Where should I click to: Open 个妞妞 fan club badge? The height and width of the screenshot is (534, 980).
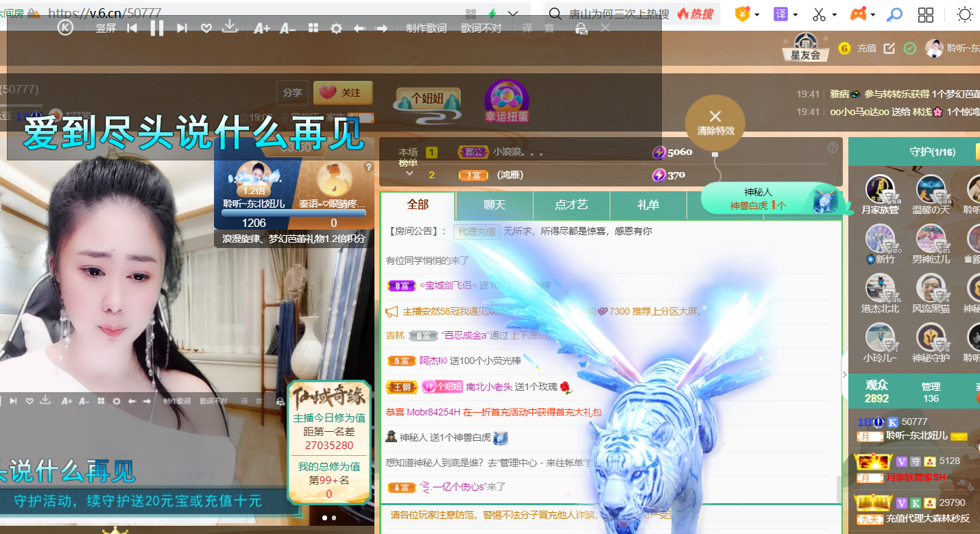427,105
